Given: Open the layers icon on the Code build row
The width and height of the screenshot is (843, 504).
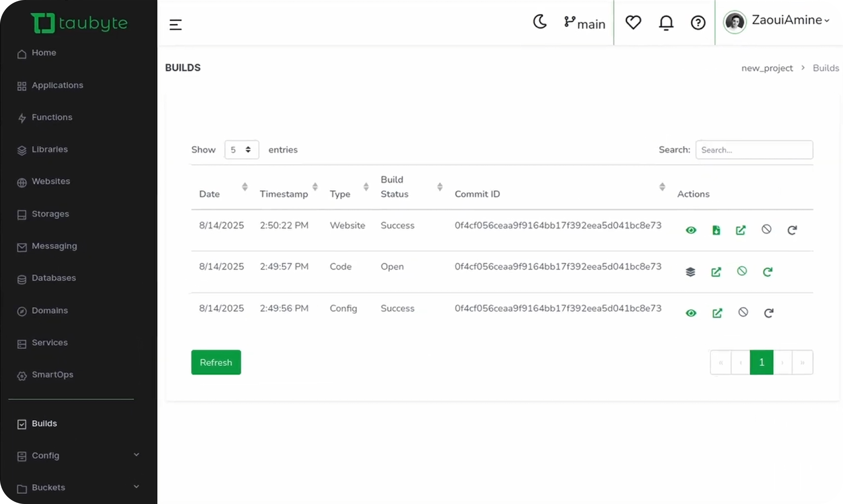Looking at the screenshot, I should click(x=691, y=272).
